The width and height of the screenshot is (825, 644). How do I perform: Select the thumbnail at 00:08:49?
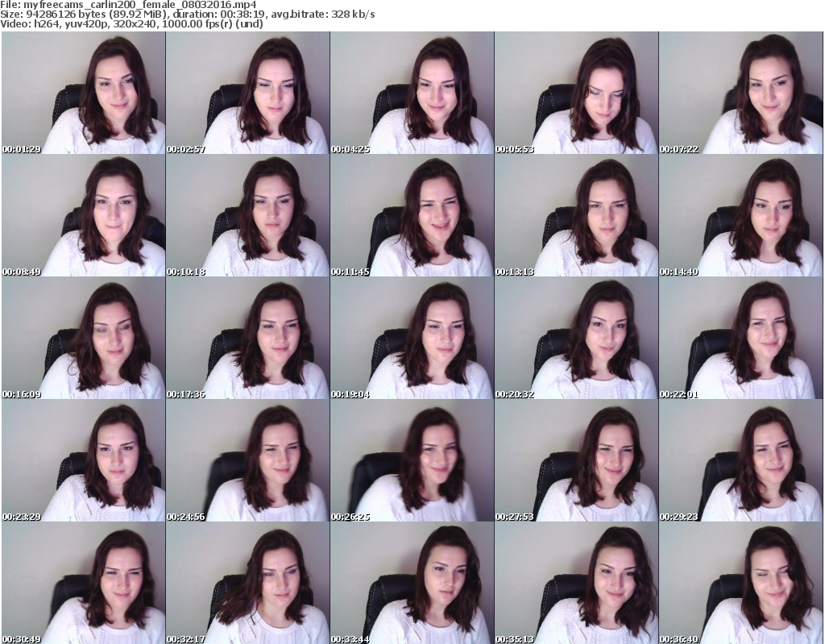pos(82,216)
